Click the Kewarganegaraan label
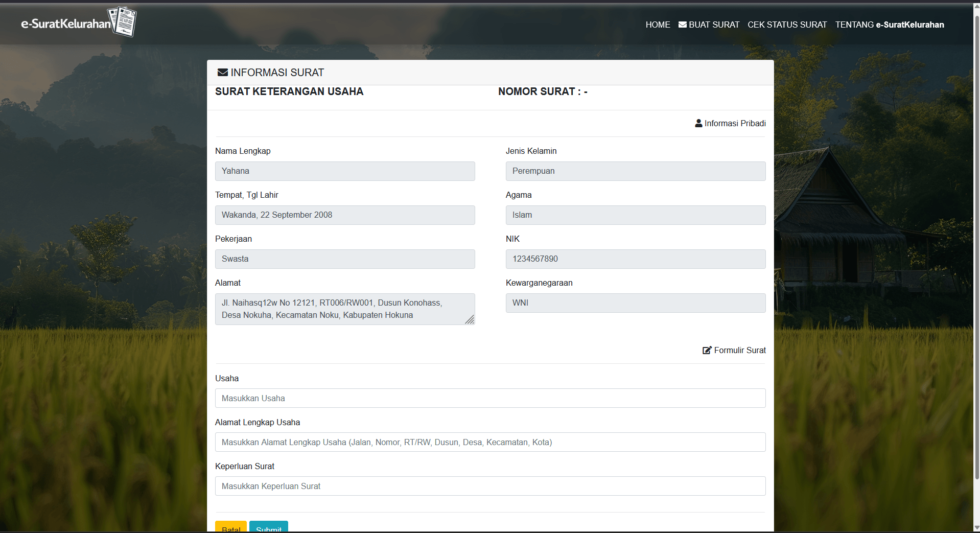The height and width of the screenshot is (533, 980). (539, 283)
